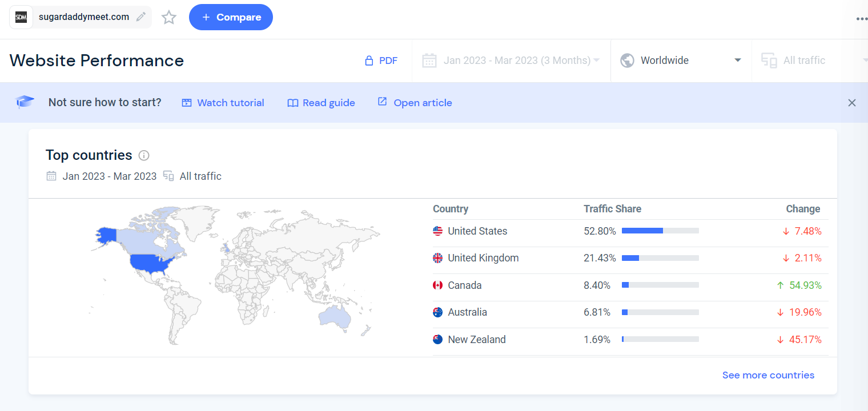
Task: Follow the Read guide link
Action: tap(321, 103)
